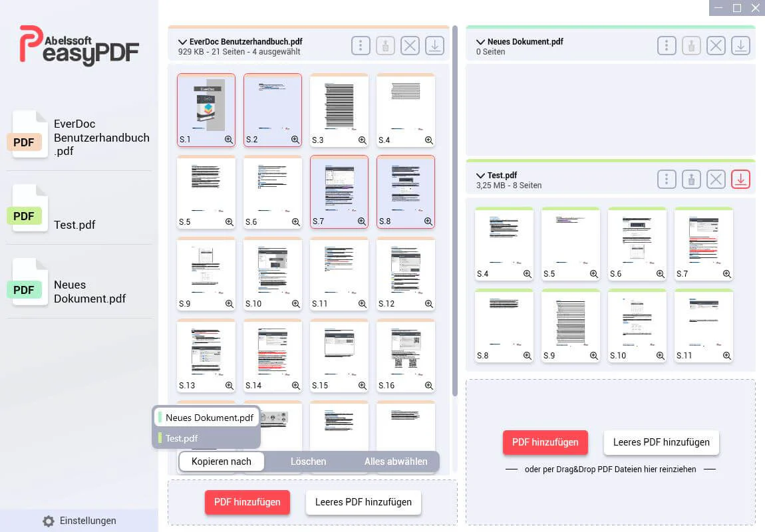Image resolution: width=765 pixels, height=532 pixels.
Task: Click share icon in Test.pdf header
Action: tap(691, 180)
